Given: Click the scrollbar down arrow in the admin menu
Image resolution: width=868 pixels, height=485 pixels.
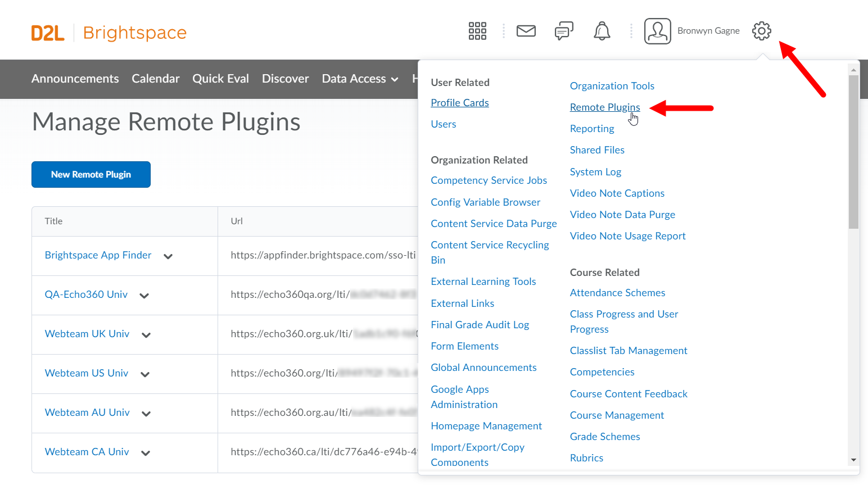Looking at the screenshot, I should [853, 460].
